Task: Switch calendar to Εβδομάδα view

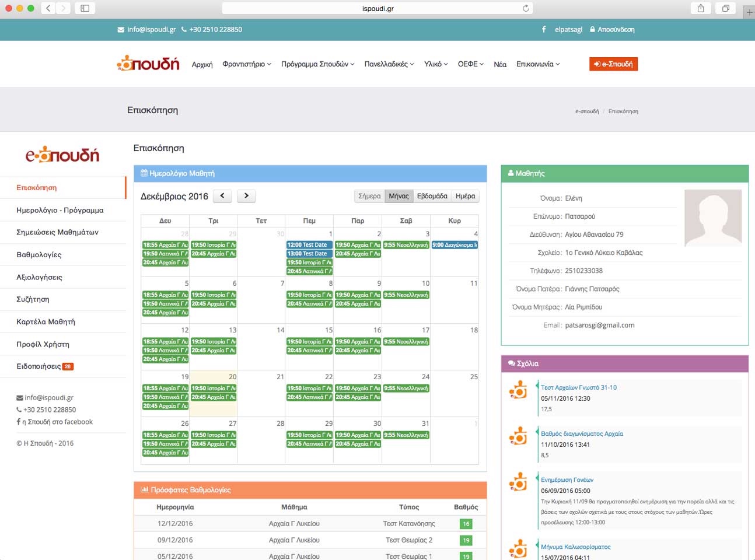Action: [432, 196]
